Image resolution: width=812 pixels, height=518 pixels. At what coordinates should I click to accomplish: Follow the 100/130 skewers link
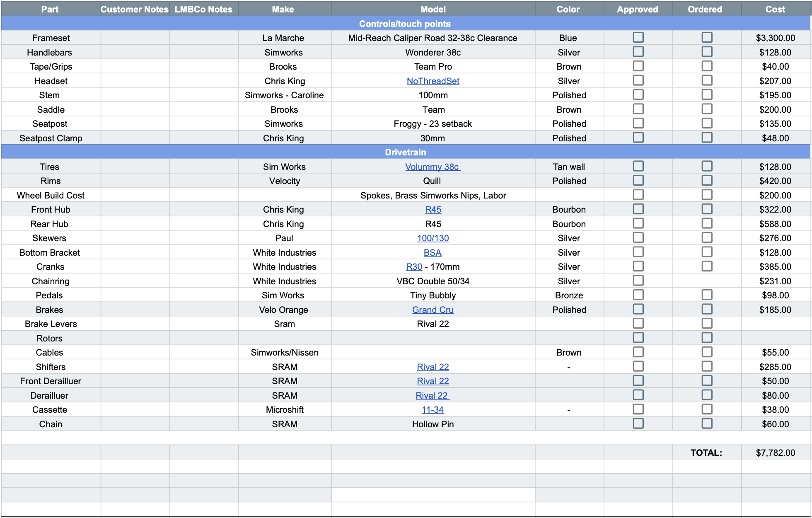(x=433, y=238)
